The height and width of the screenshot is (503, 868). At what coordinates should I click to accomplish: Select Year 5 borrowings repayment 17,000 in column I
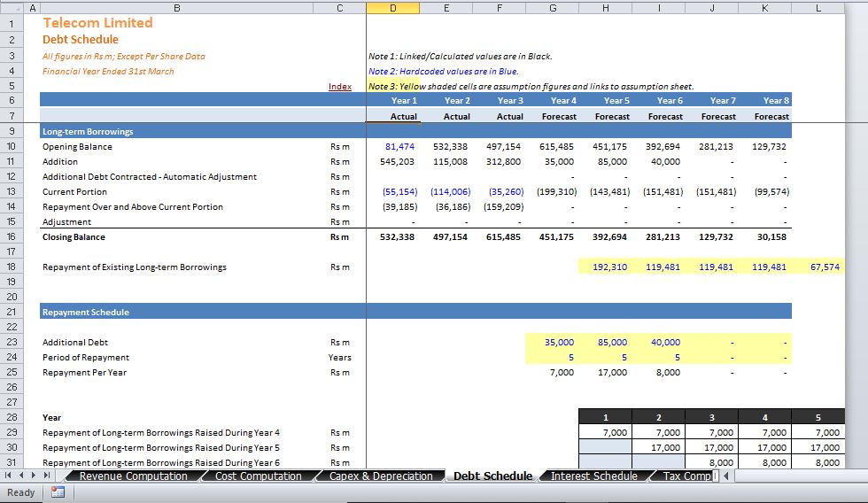(x=659, y=448)
